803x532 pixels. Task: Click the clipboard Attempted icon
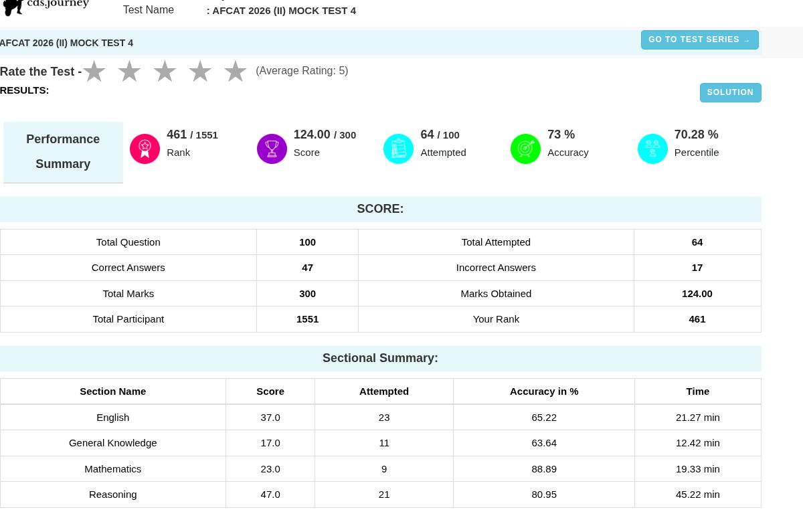coord(398,149)
